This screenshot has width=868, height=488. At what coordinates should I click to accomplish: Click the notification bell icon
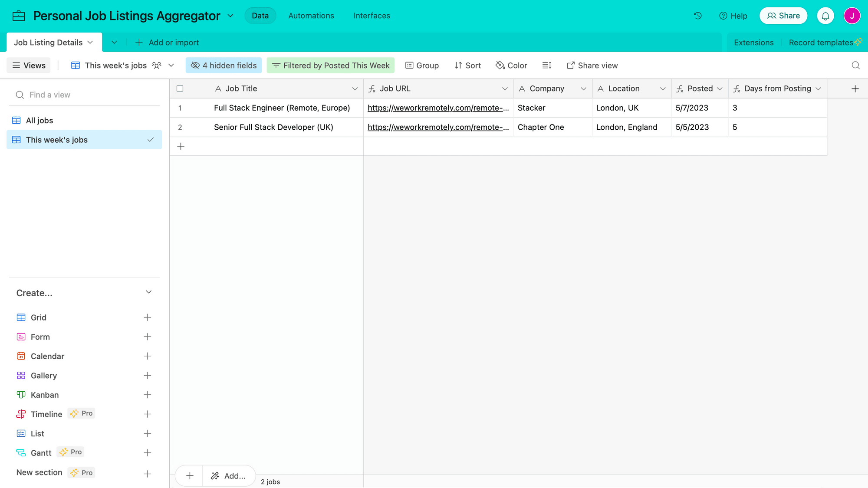coord(825,16)
